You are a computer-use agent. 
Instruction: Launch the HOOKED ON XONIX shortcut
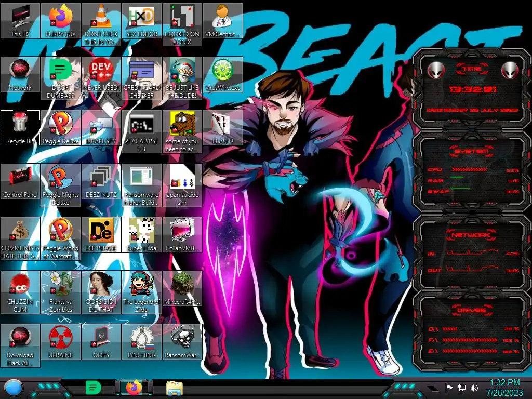(182, 24)
